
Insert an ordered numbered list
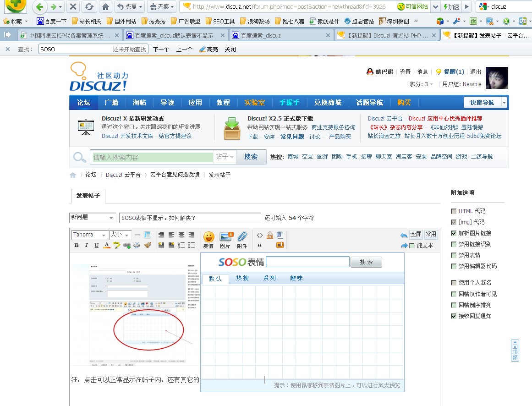[181, 245]
